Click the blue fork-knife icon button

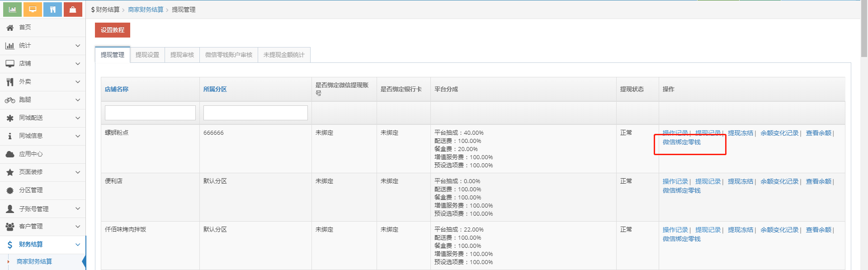pyautogui.click(x=53, y=9)
